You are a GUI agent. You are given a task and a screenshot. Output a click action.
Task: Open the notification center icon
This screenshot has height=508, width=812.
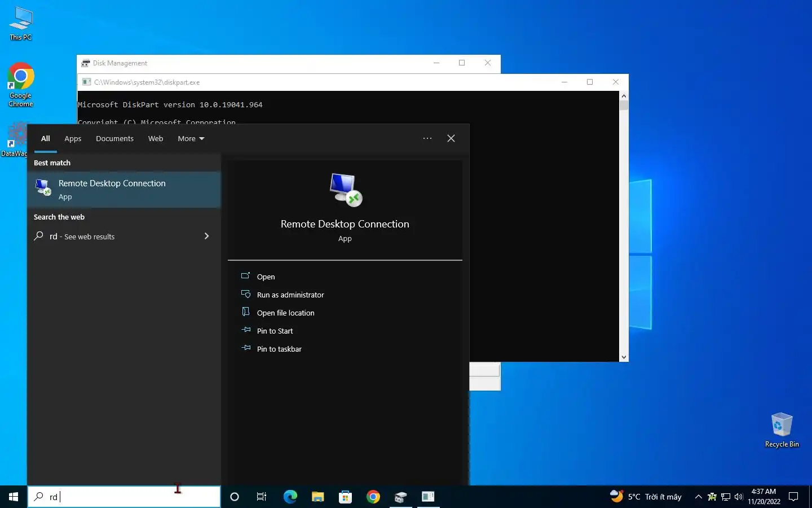click(793, 497)
